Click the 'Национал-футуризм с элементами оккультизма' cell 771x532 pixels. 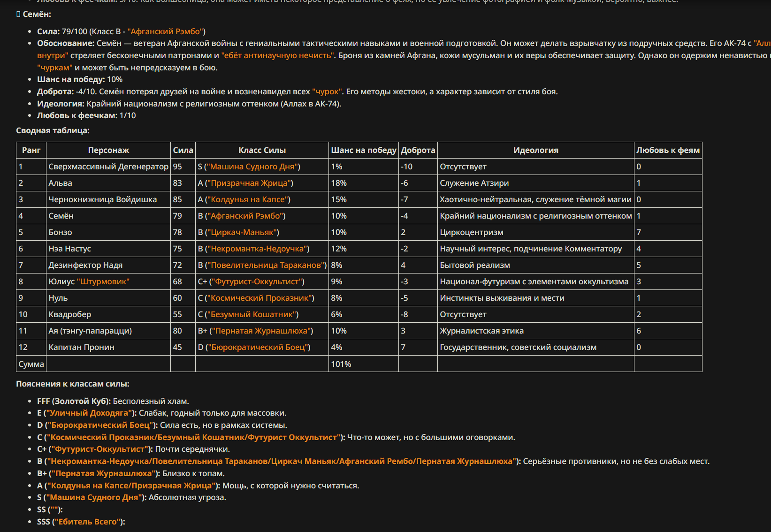point(536,281)
